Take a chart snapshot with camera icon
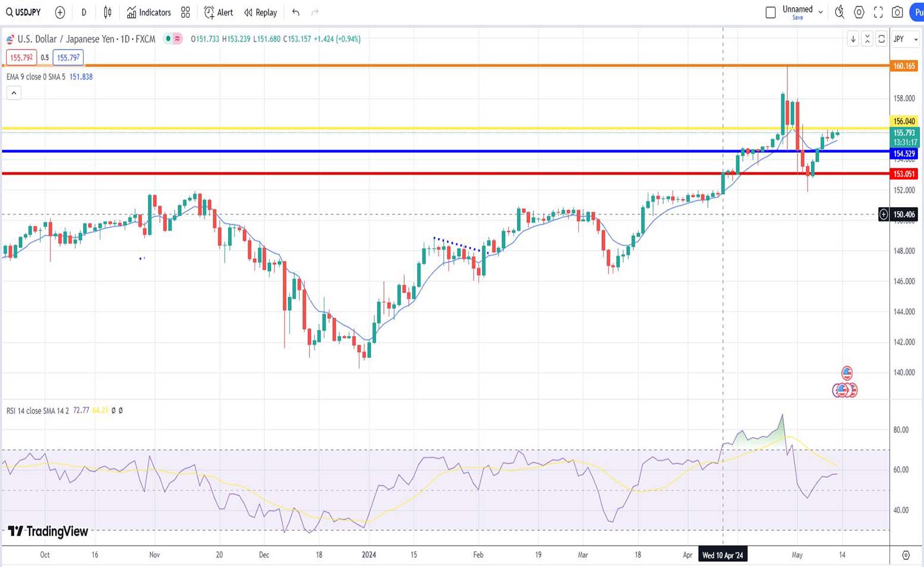Screen dimensions: 924x567 click(x=897, y=12)
